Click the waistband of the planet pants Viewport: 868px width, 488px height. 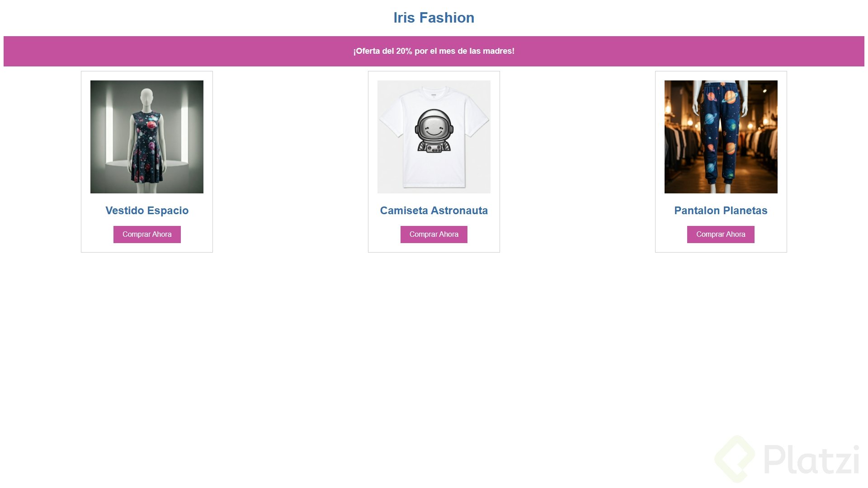pyautogui.click(x=721, y=86)
